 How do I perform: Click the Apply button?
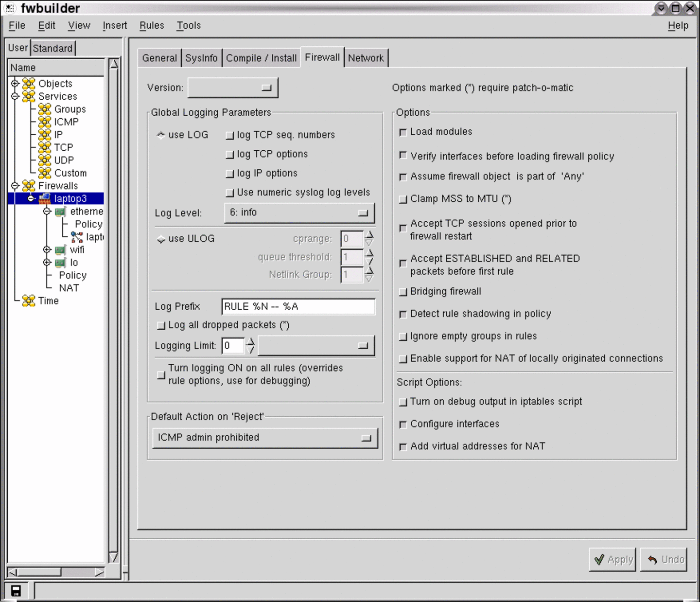tap(612, 560)
